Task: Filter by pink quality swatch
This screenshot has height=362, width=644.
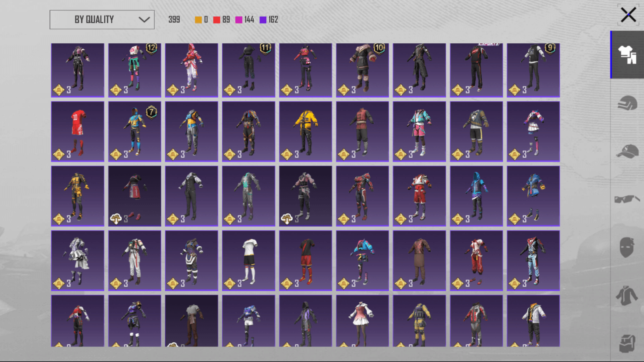Action: pos(239,20)
